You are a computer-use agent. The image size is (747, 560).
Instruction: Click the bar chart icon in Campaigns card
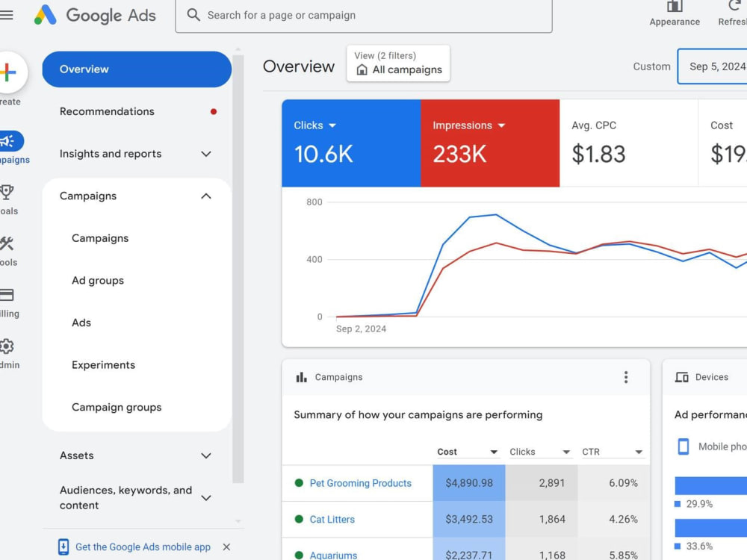tap(301, 377)
